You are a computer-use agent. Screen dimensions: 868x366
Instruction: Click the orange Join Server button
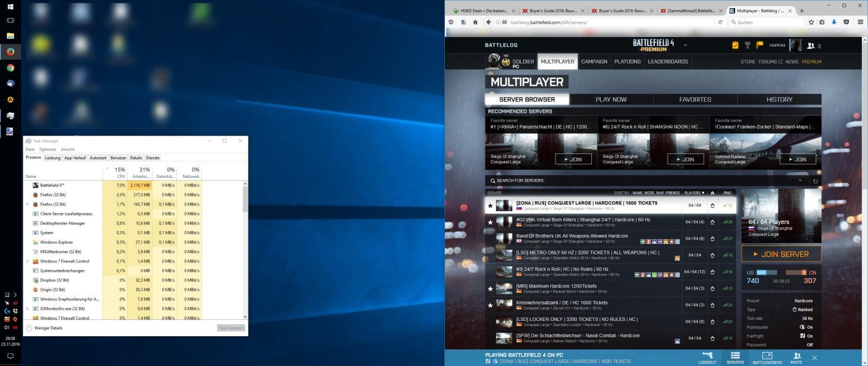tap(781, 254)
